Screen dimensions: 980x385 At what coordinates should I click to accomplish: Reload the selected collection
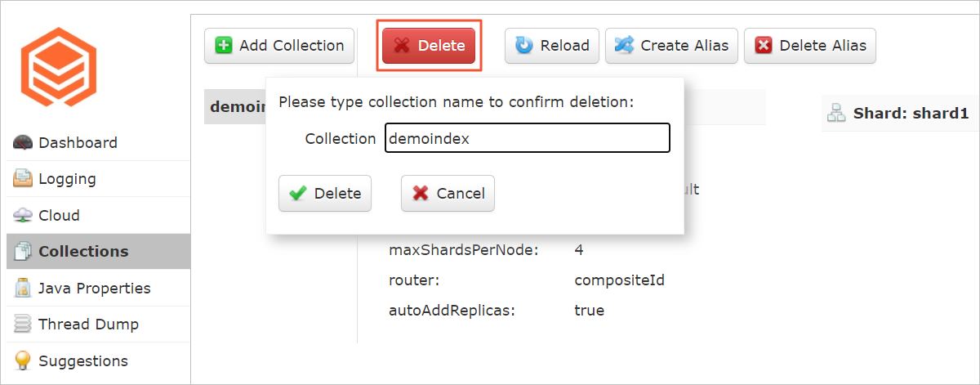click(552, 46)
